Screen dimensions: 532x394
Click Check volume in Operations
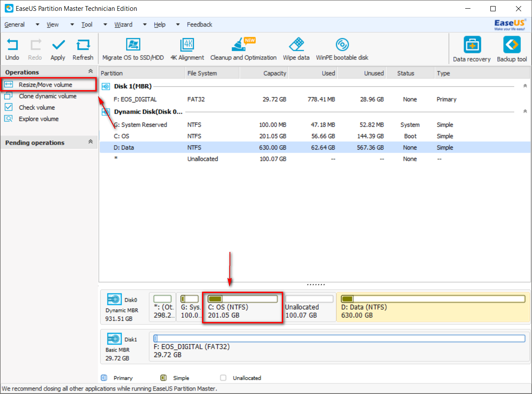click(x=37, y=107)
